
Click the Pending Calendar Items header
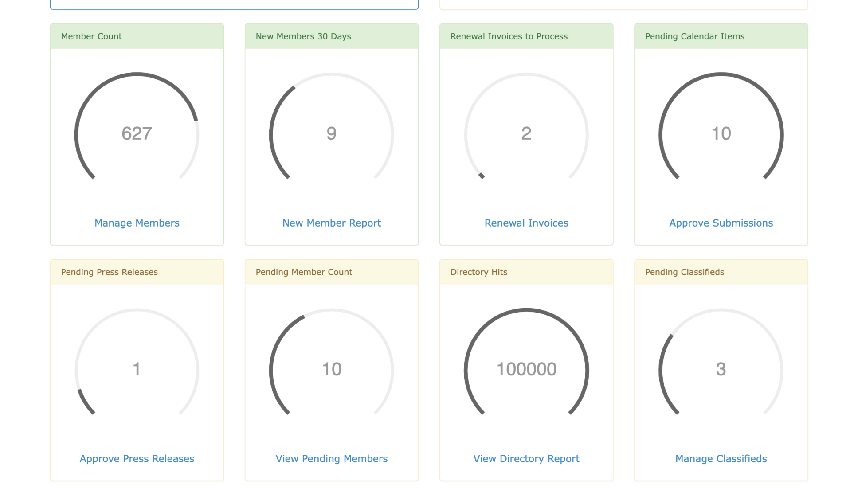tap(721, 36)
